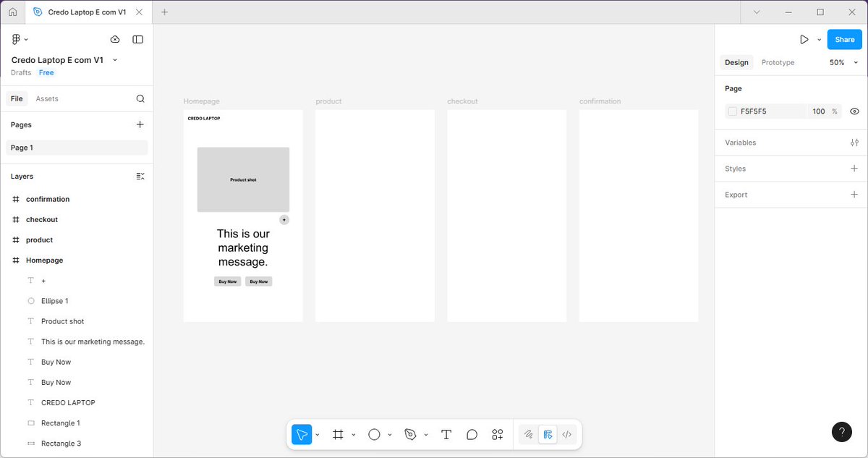Open variables settings icon
Screen dimensions: 868x458
pyautogui.click(x=854, y=143)
